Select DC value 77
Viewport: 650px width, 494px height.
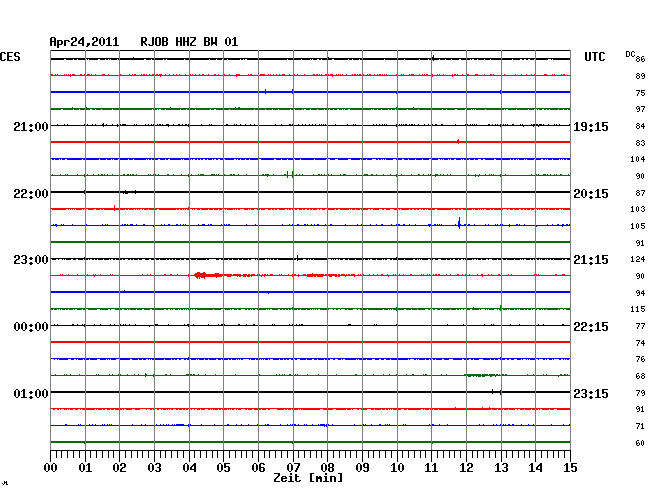tap(640, 327)
